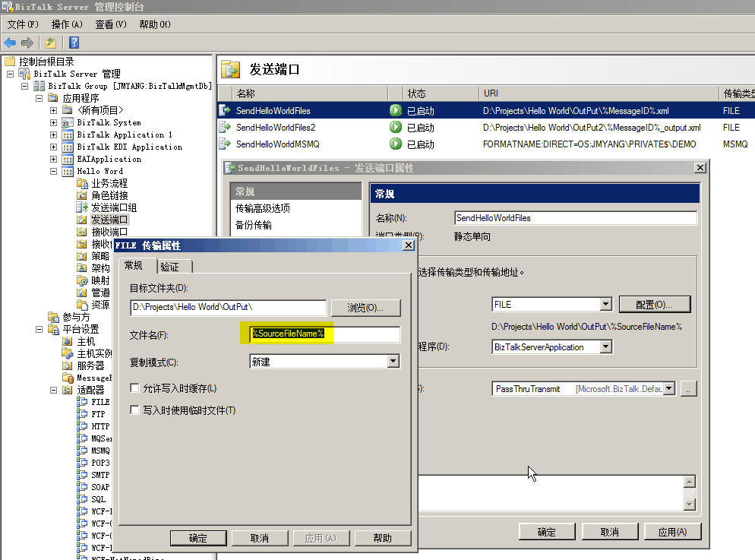
Task: Click 确定 in FILE transport dialog
Action: point(198,538)
